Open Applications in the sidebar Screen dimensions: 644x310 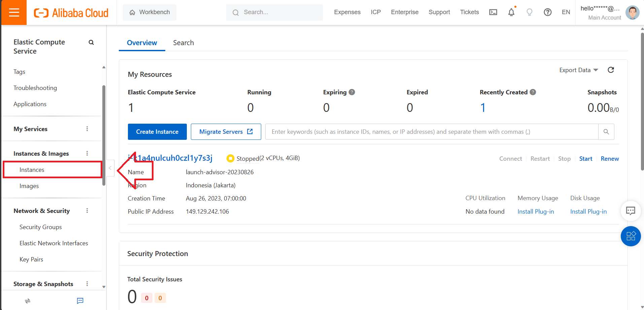click(x=30, y=104)
